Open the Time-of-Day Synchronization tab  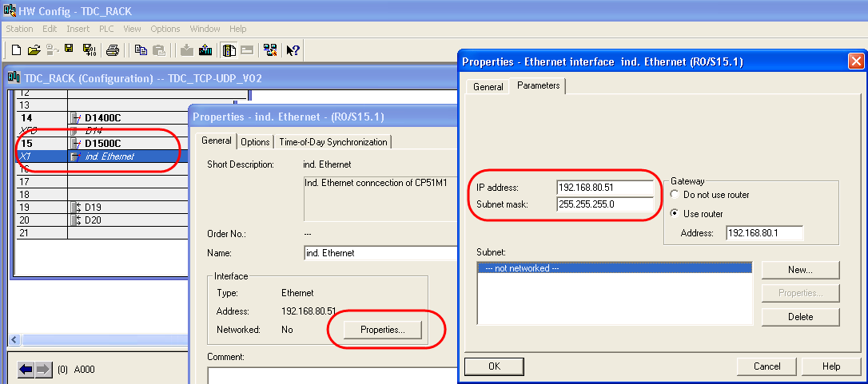(333, 142)
